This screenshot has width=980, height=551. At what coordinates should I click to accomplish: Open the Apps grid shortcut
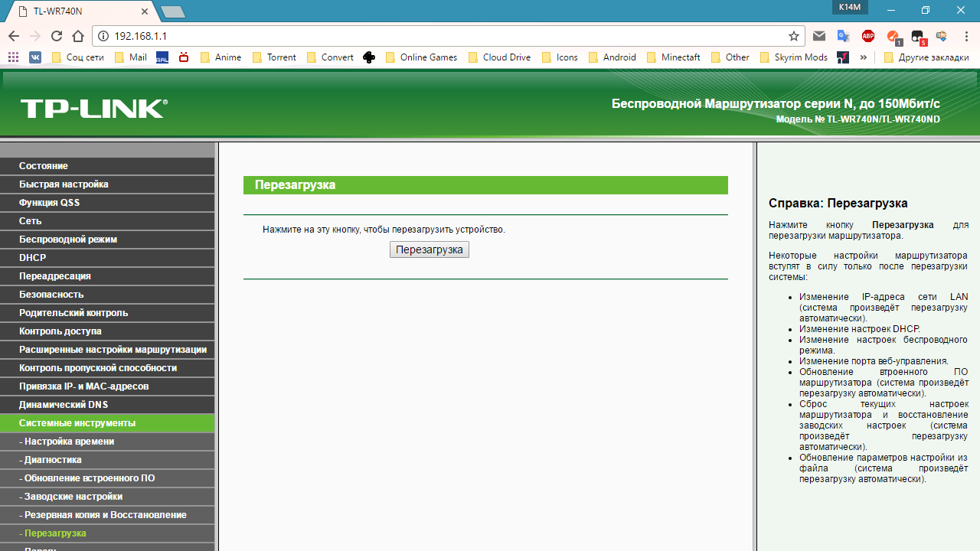tap(13, 57)
